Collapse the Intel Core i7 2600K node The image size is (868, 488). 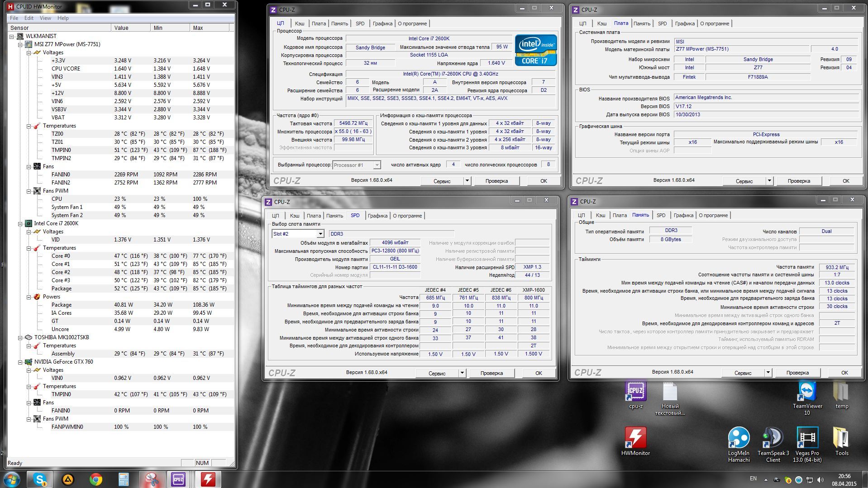20,223
